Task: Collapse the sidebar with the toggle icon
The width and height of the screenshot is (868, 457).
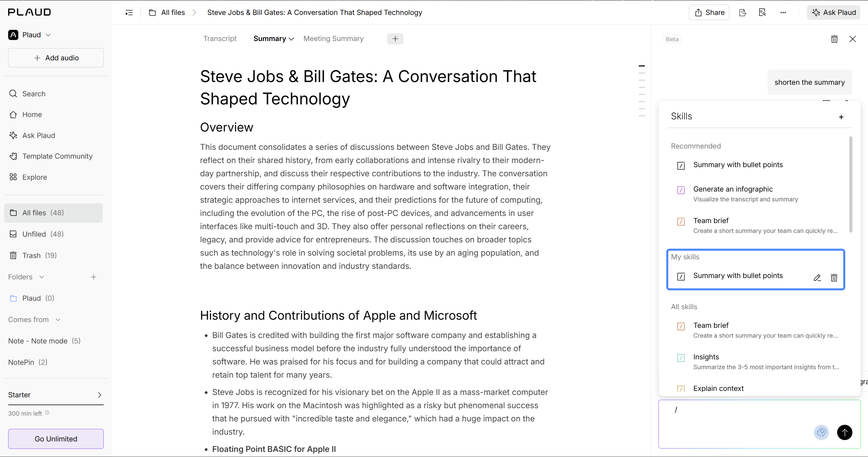Action: (x=129, y=13)
